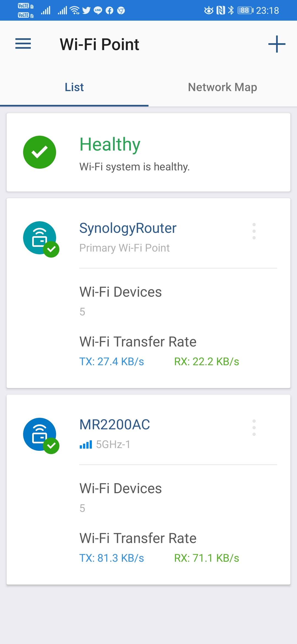Tap Wi-Fi Devices count under SynologyRouter

tap(82, 312)
